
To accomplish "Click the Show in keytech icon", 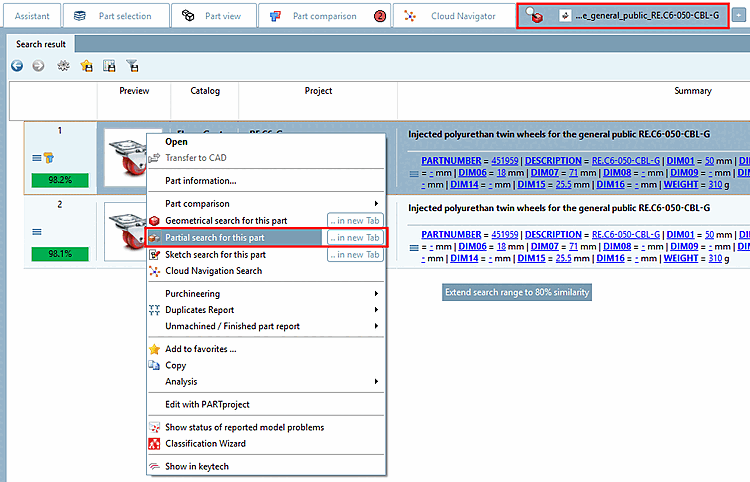I will 154,466.
